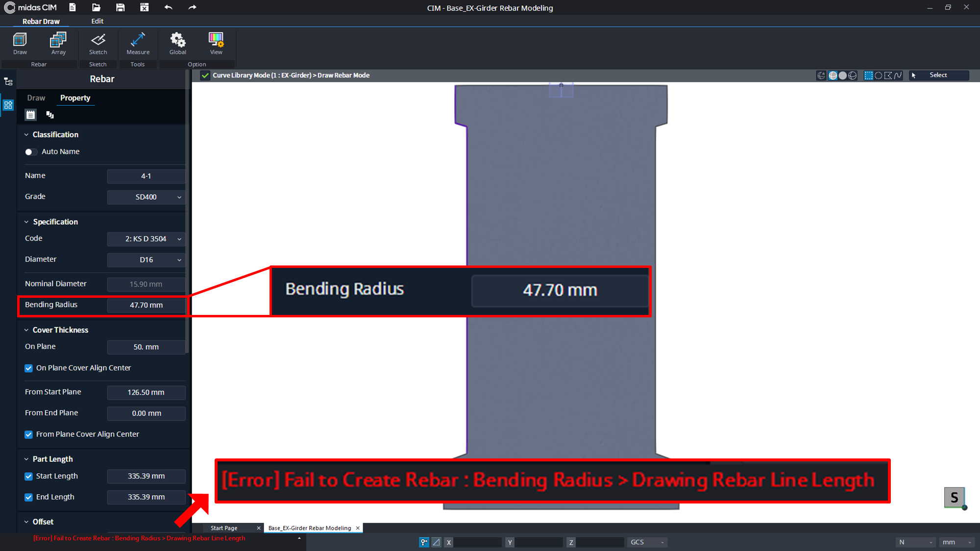980x551 pixels.
Task: Choose circle selection mode
Action: [x=879, y=75]
